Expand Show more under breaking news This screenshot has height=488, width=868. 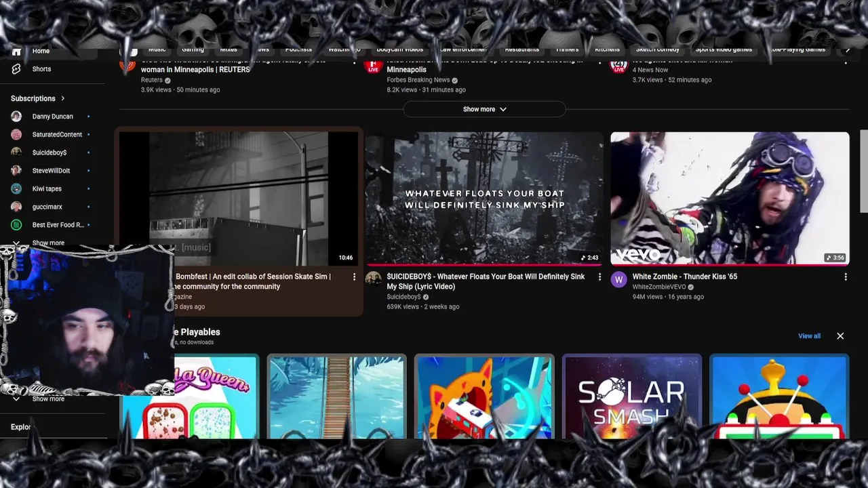point(484,109)
